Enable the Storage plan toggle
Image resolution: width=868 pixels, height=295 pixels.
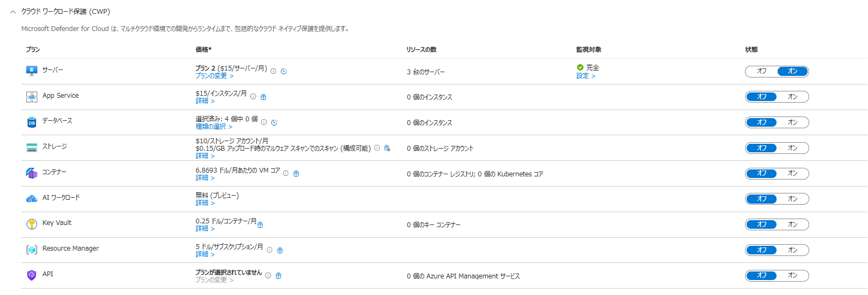click(x=793, y=148)
